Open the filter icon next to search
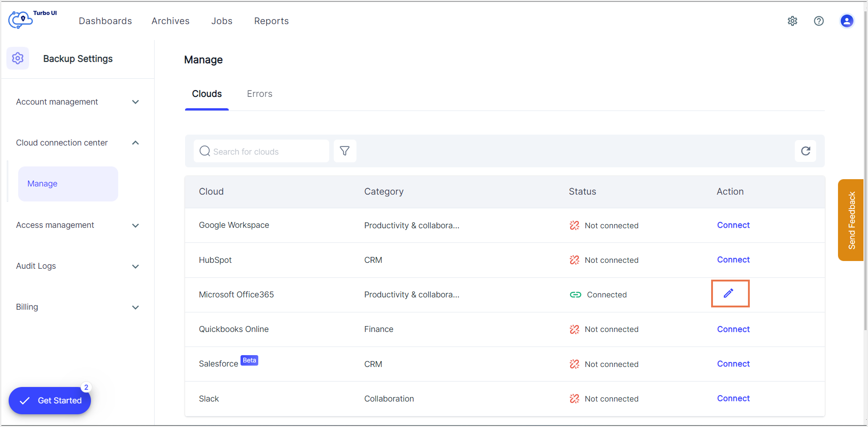Screen dimensions: 868x427 [345, 151]
